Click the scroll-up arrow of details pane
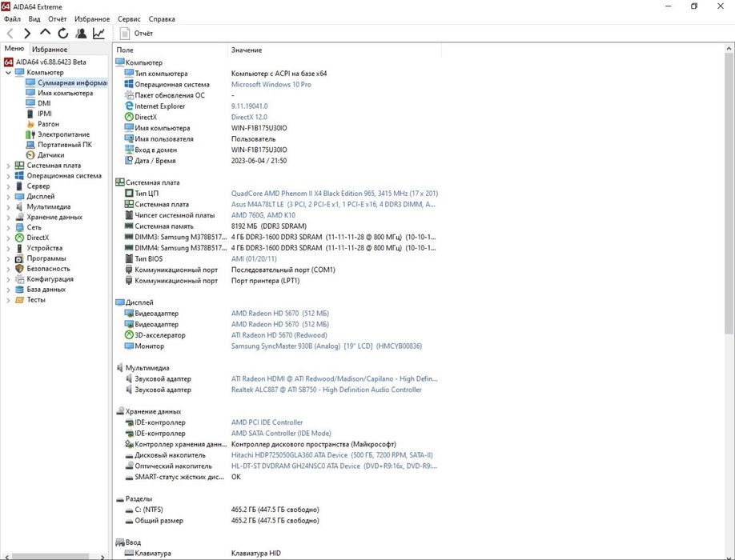The width and height of the screenshot is (735, 560). tap(729, 48)
